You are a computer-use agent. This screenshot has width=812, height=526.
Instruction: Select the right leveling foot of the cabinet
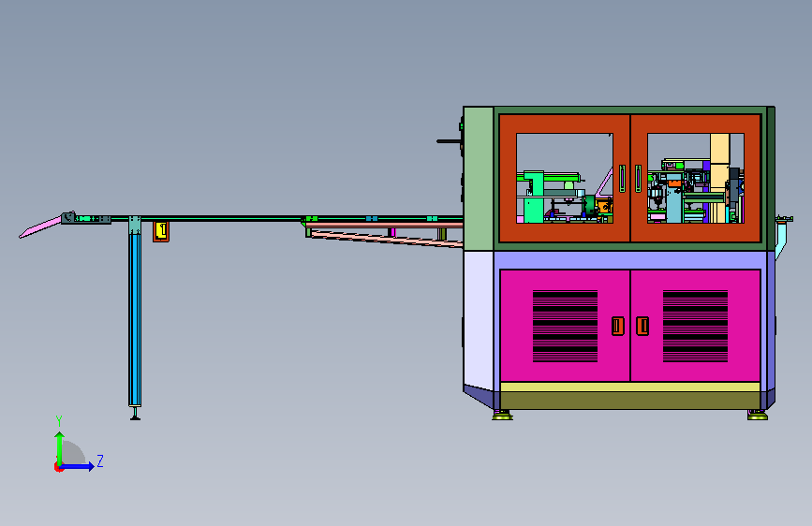(x=757, y=415)
